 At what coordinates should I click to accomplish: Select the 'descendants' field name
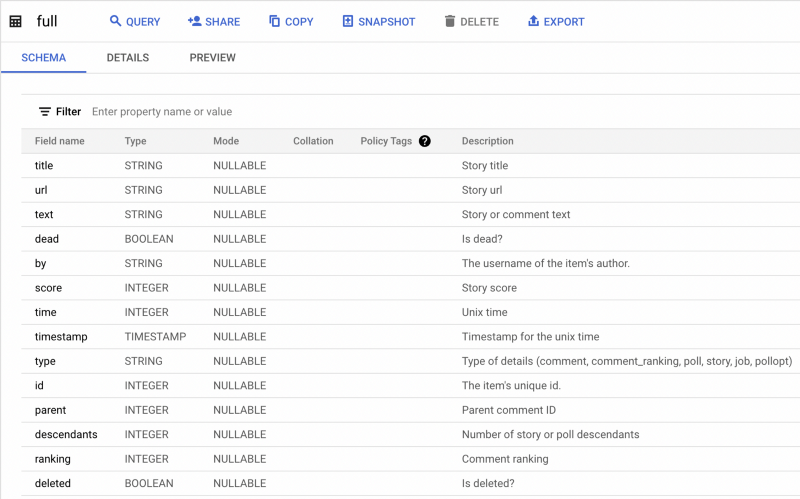(x=66, y=435)
